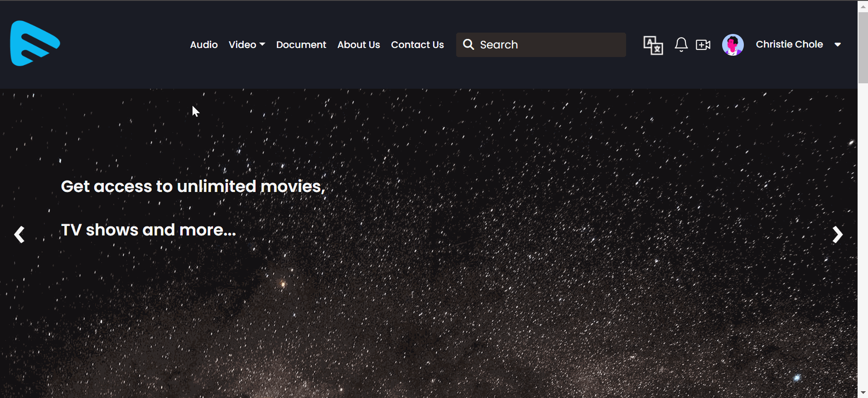Click the scrollbar up arrow
The height and width of the screenshot is (398, 868).
863,6
